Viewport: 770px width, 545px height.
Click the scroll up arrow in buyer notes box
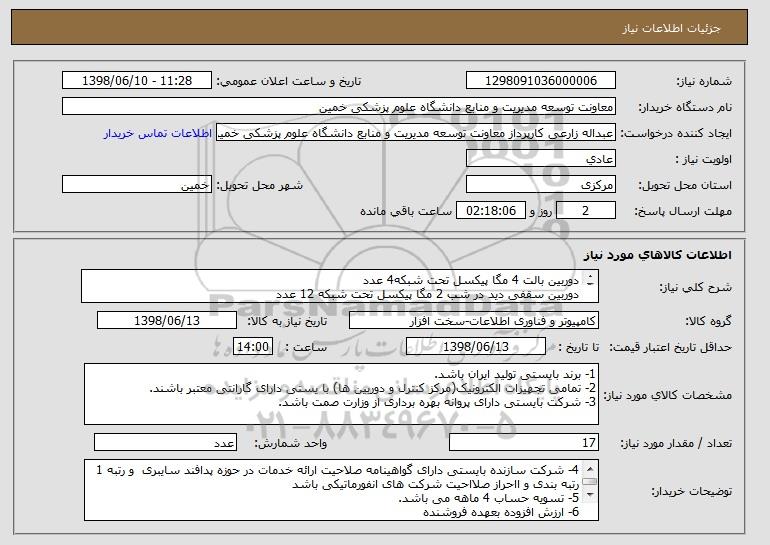[590, 467]
